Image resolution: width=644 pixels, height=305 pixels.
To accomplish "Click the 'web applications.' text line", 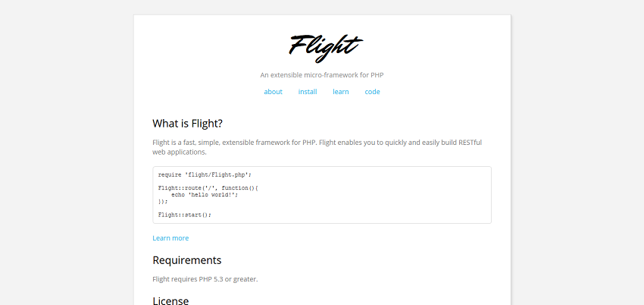I will (180, 152).
